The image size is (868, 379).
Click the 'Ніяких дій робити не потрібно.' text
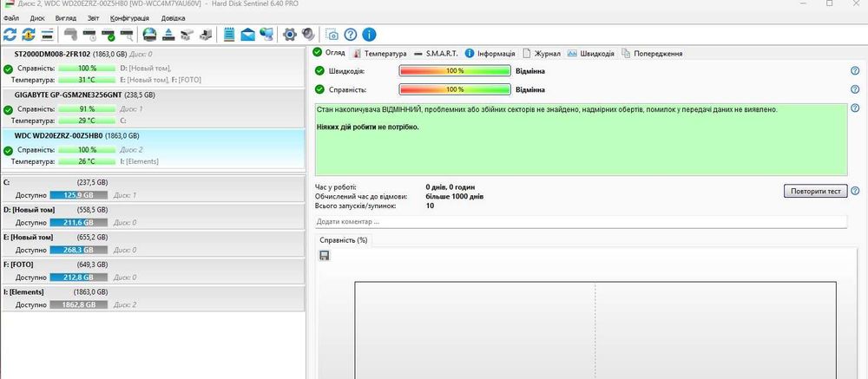(368, 127)
